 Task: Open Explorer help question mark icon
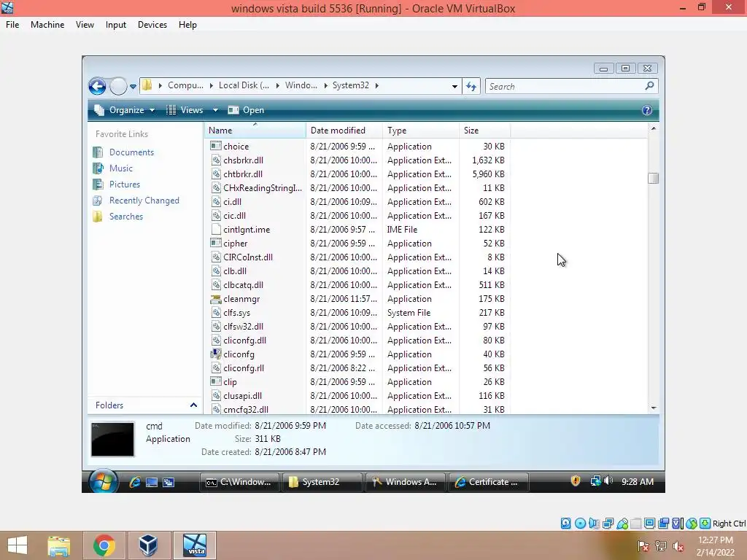coord(647,111)
